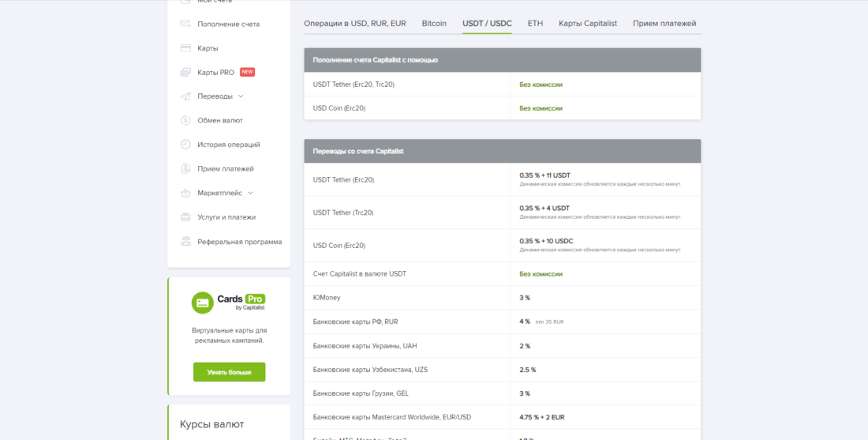Click USDT Tether (Trc20) row label
This screenshot has width=868, height=440.
(x=343, y=212)
